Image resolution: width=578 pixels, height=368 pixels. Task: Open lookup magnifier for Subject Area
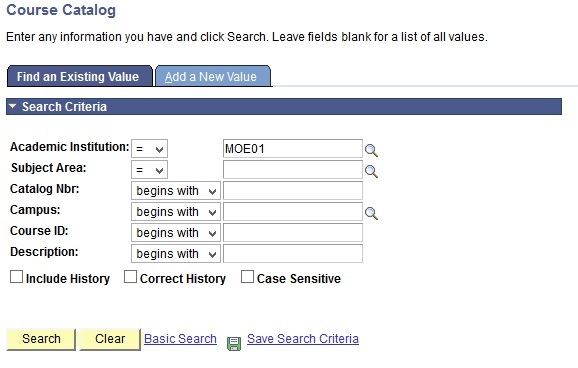tap(371, 171)
